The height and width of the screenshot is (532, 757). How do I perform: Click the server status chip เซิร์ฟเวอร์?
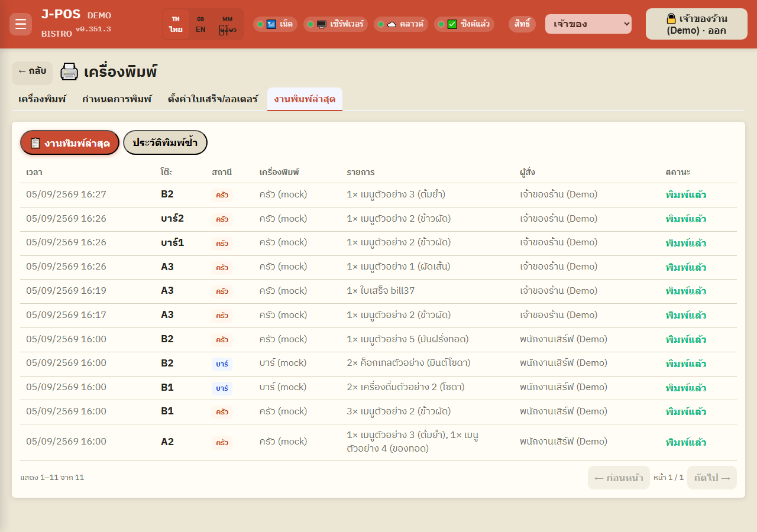pyautogui.click(x=336, y=24)
